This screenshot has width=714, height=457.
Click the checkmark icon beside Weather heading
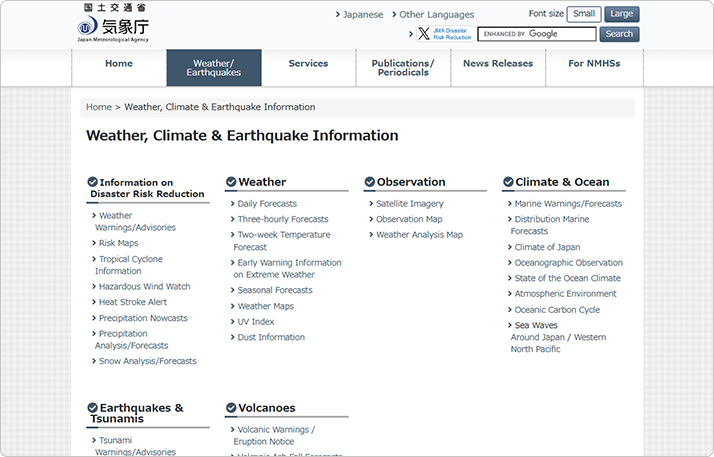tap(231, 182)
